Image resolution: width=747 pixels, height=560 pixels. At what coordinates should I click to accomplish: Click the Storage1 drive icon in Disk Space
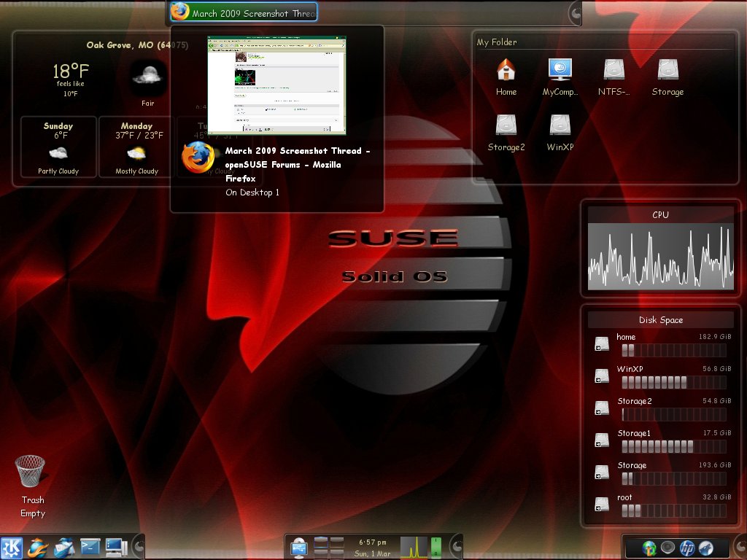click(602, 440)
